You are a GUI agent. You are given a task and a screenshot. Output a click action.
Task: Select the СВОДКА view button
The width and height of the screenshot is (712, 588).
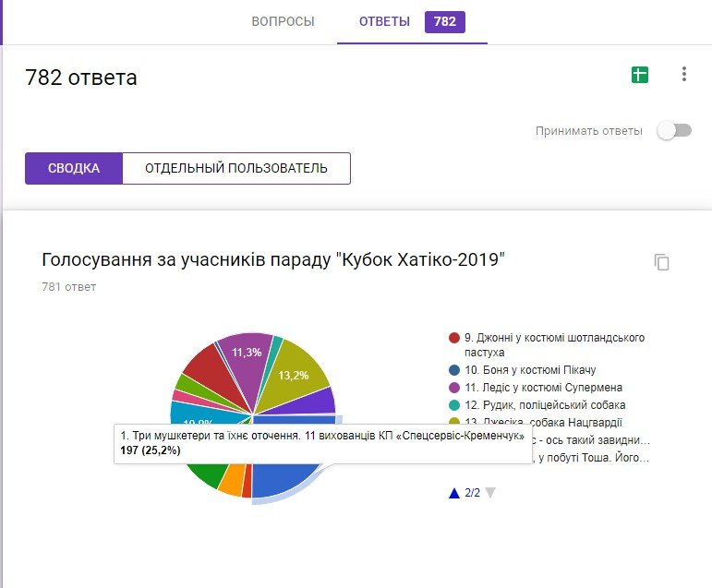click(73, 169)
